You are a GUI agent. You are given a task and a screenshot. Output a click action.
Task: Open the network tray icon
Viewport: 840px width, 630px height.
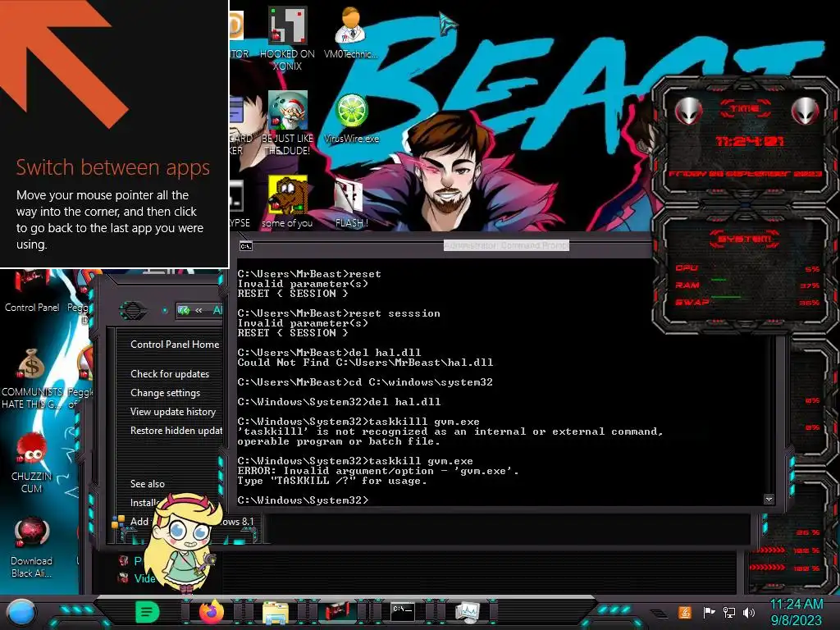728,612
